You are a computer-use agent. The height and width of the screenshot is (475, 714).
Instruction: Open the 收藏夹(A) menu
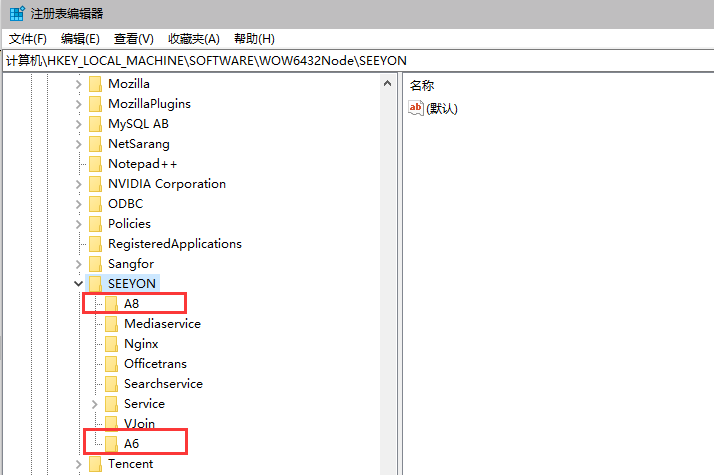pos(194,39)
